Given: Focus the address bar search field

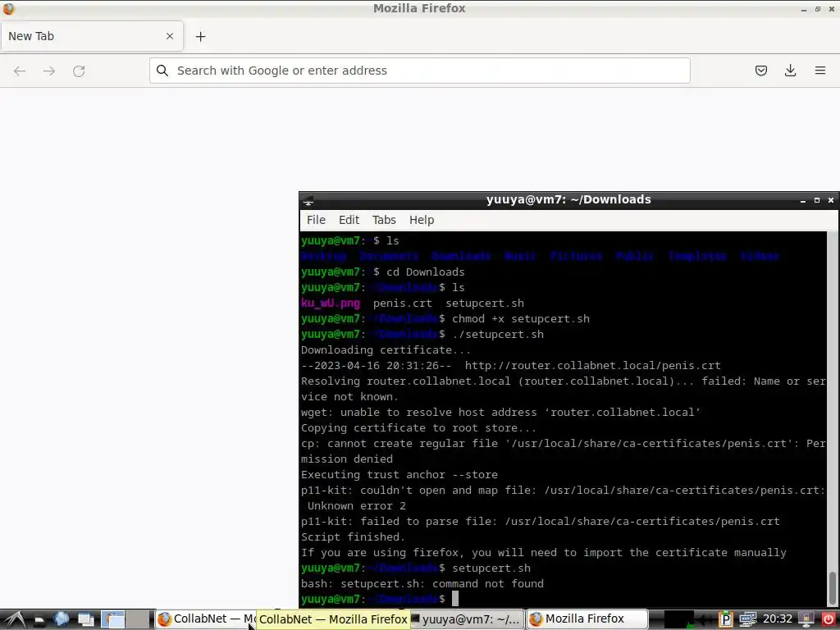Looking at the screenshot, I should pyautogui.click(x=419, y=71).
